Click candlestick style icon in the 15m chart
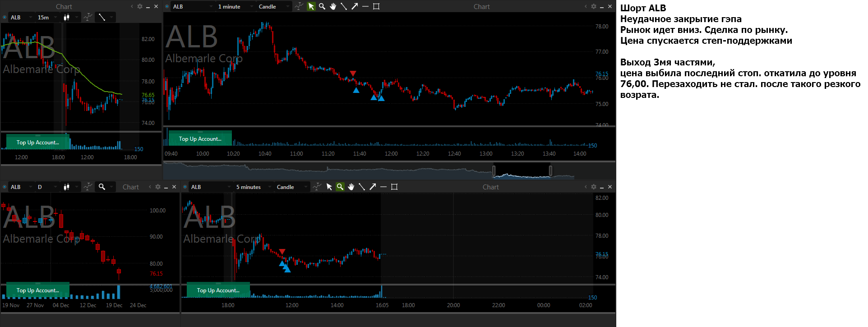Viewport: 868px width, 327px height. [67, 17]
